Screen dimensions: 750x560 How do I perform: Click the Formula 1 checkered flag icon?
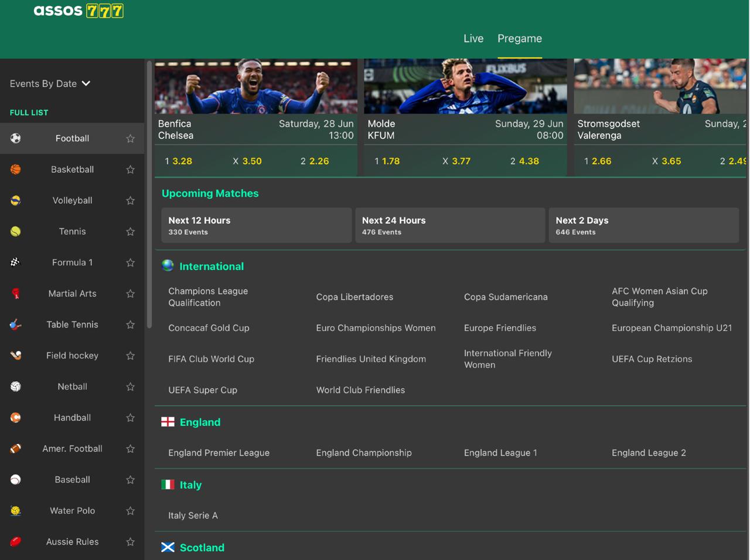(x=16, y=262)
